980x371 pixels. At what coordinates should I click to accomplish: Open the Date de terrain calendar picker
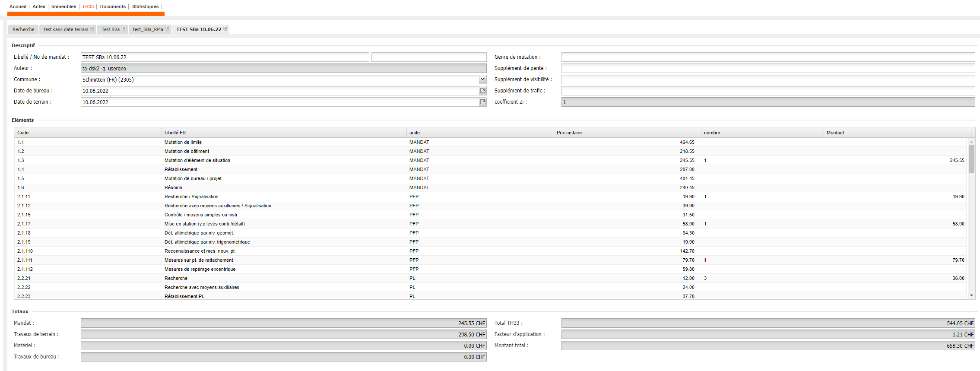483,102
